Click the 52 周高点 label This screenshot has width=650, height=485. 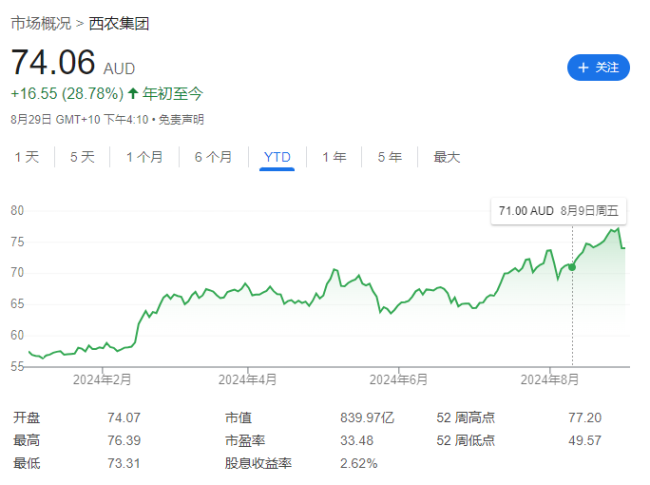466,417
